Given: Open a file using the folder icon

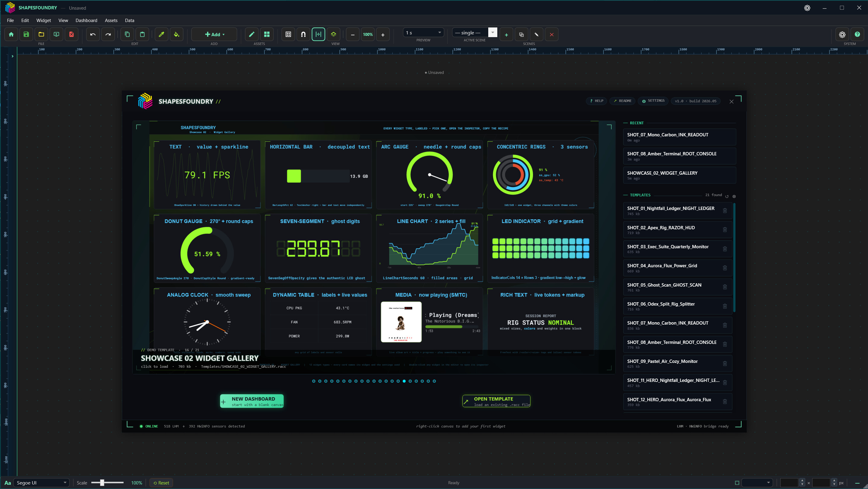Looking at the screenshot, I should pos(42,34).
